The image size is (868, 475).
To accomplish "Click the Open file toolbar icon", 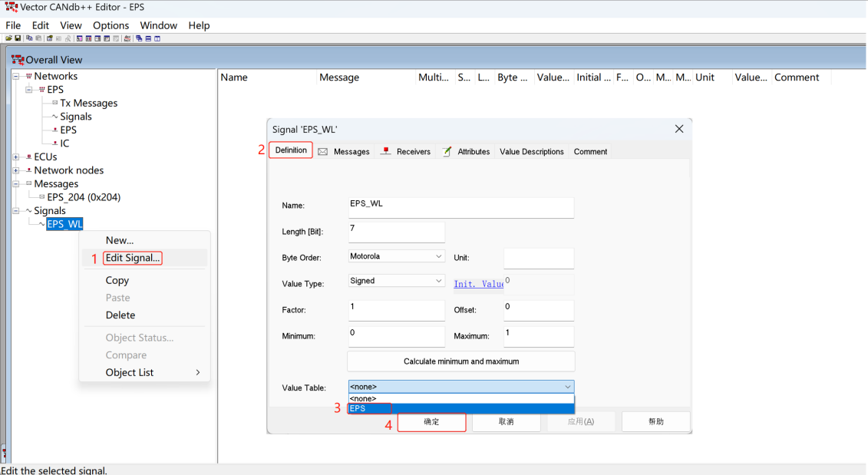I will point(8,38).
